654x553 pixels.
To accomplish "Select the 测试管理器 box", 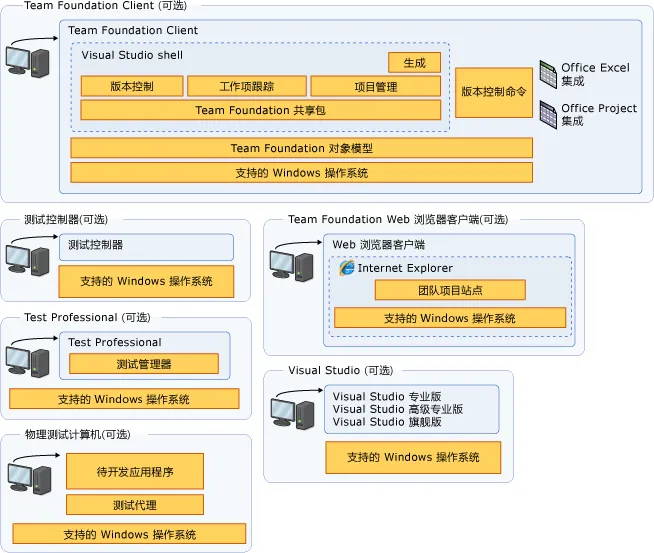I will click(x=144, y=364).
